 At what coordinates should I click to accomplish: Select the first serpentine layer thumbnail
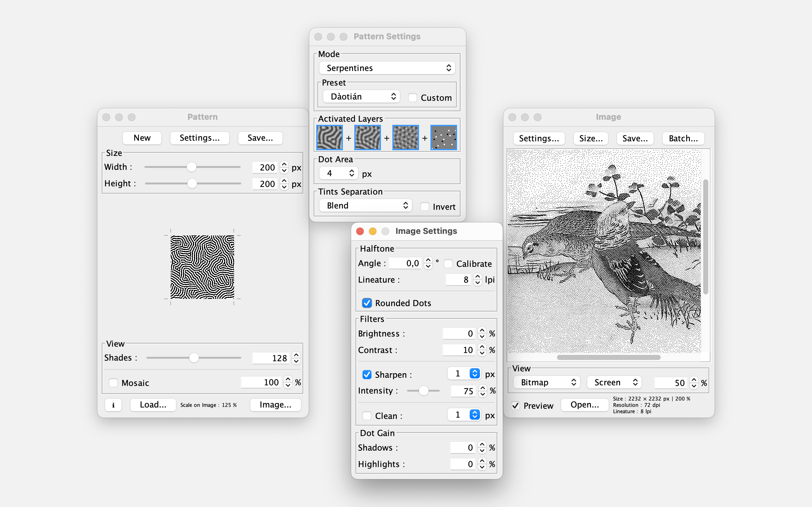[x=330, y=138]
